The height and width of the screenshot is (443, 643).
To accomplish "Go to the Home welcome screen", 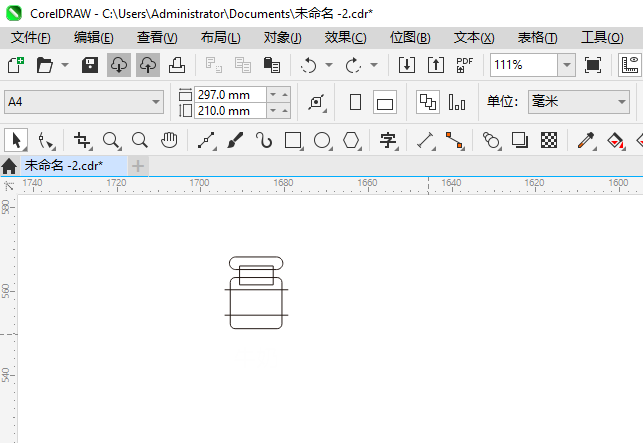I will point(9,166).
